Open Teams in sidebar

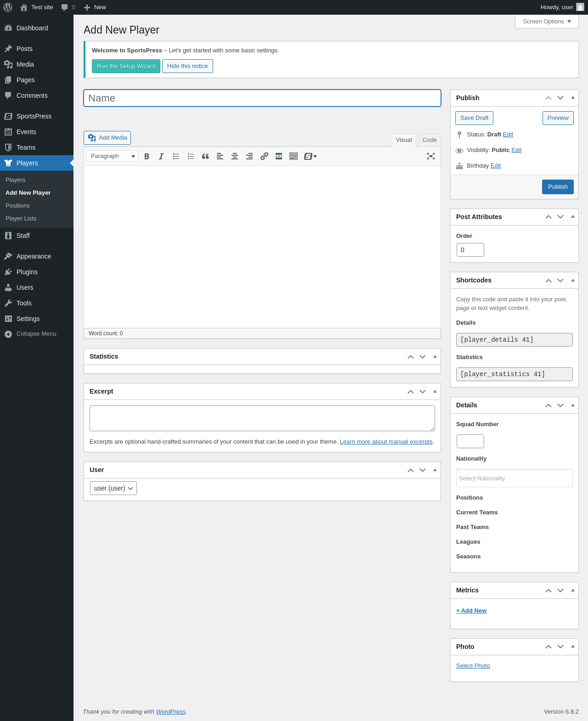pyautogui.click(x=37, y=147)
